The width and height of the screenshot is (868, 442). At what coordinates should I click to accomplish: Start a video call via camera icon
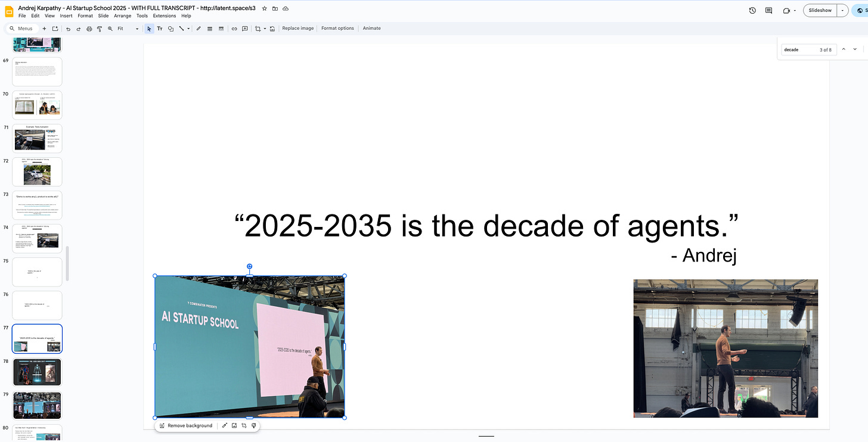pyautogui.click(x=786, y=11)
